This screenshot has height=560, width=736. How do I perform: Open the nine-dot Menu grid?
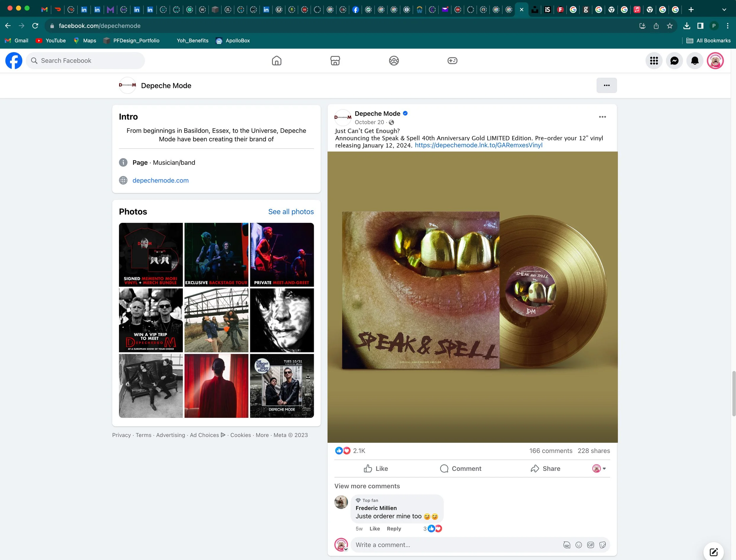[x=654, y=61]
